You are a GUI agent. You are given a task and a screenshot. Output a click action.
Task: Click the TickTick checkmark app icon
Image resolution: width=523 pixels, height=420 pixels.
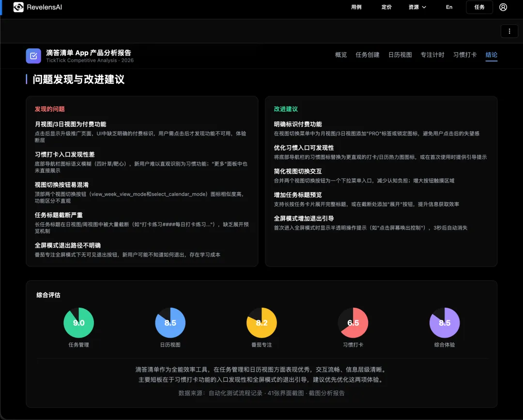(33, 56)
